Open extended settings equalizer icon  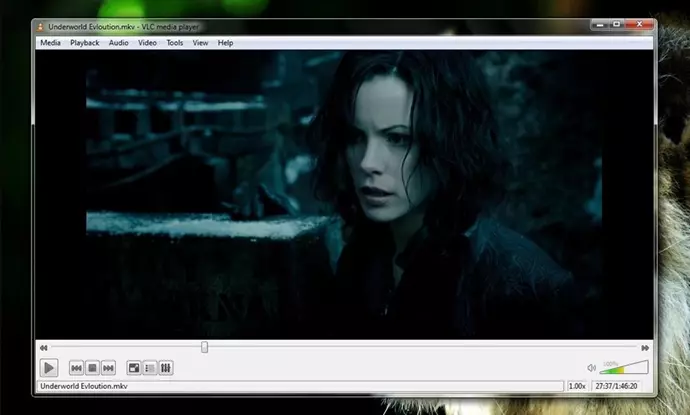click(165, 368)
